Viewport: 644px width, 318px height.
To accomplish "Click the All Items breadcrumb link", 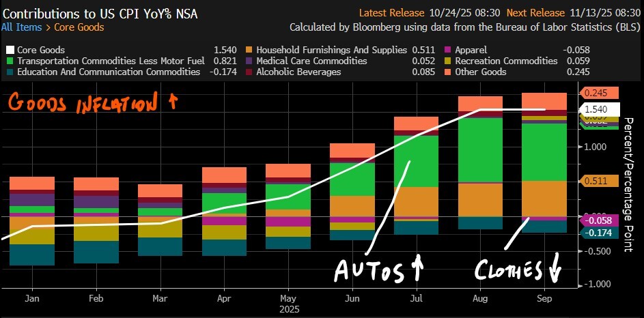I will (20, 27).
